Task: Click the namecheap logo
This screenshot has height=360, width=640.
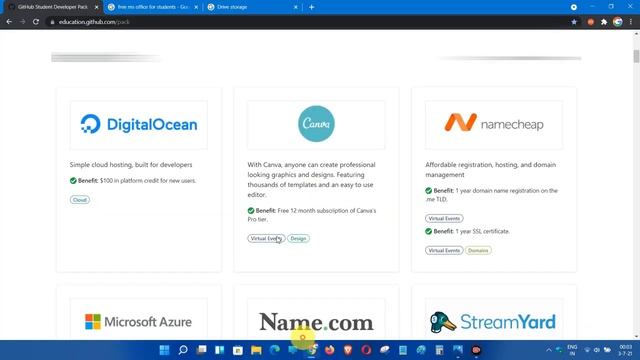Action: (494, 124)
